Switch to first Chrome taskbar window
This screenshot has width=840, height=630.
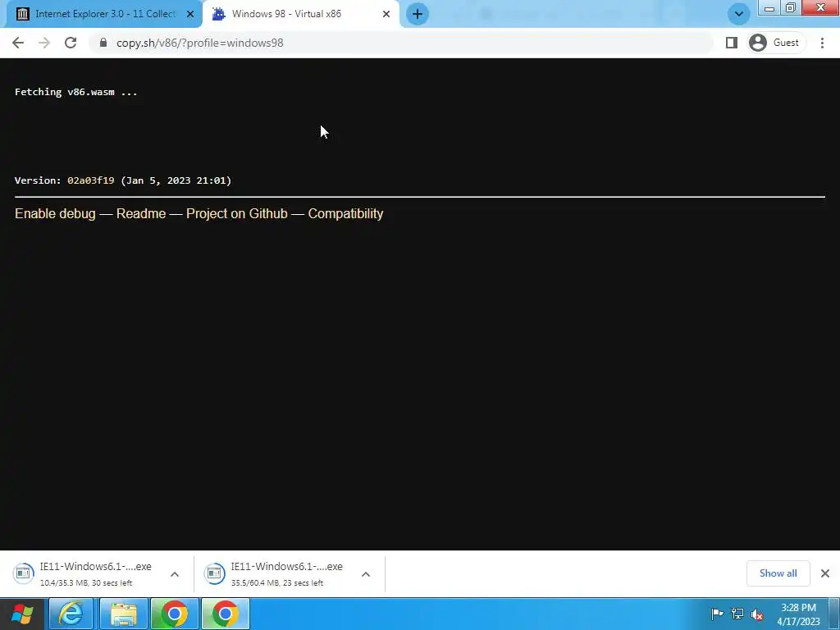[x=175, y=614]
